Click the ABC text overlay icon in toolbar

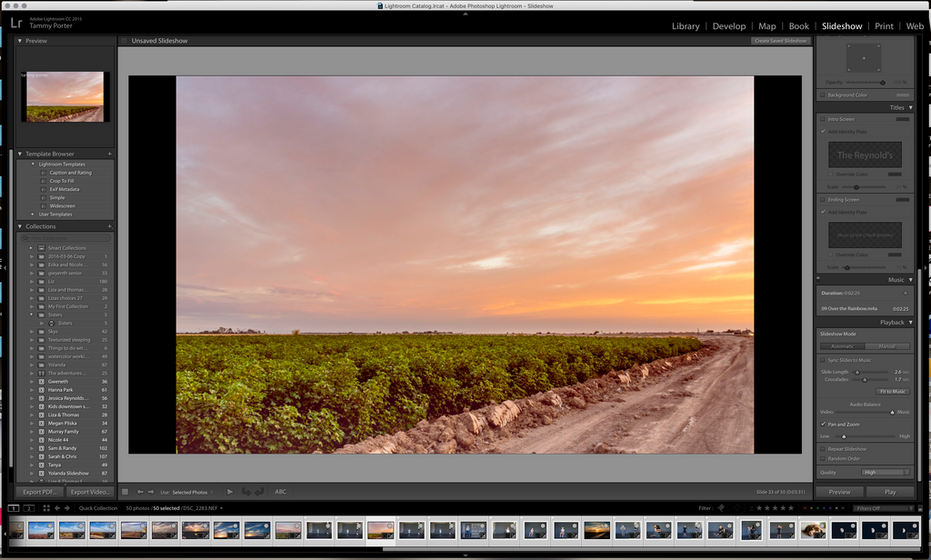point(281,492)
